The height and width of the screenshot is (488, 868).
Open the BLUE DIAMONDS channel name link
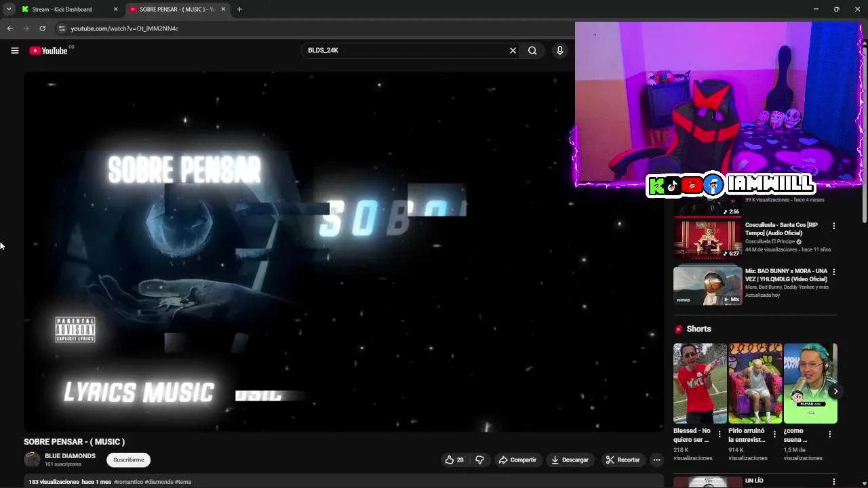(70, 456)
